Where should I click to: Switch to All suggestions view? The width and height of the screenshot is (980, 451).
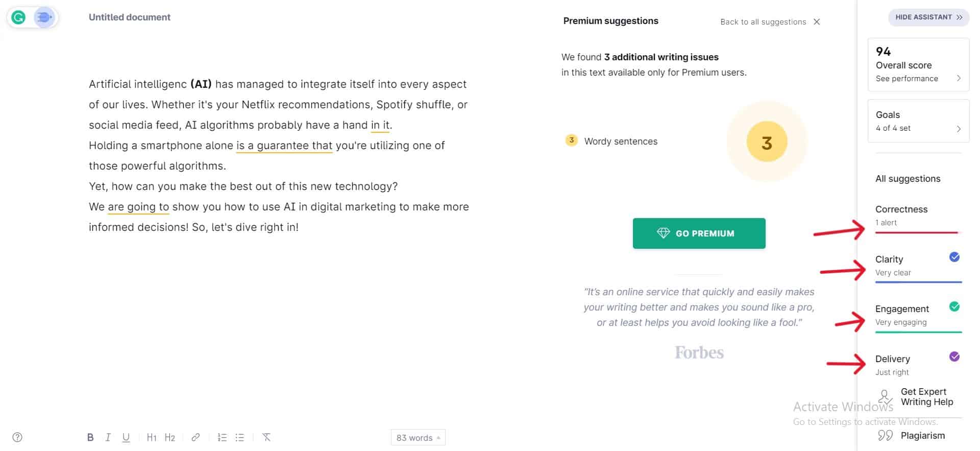pos(908,178)
